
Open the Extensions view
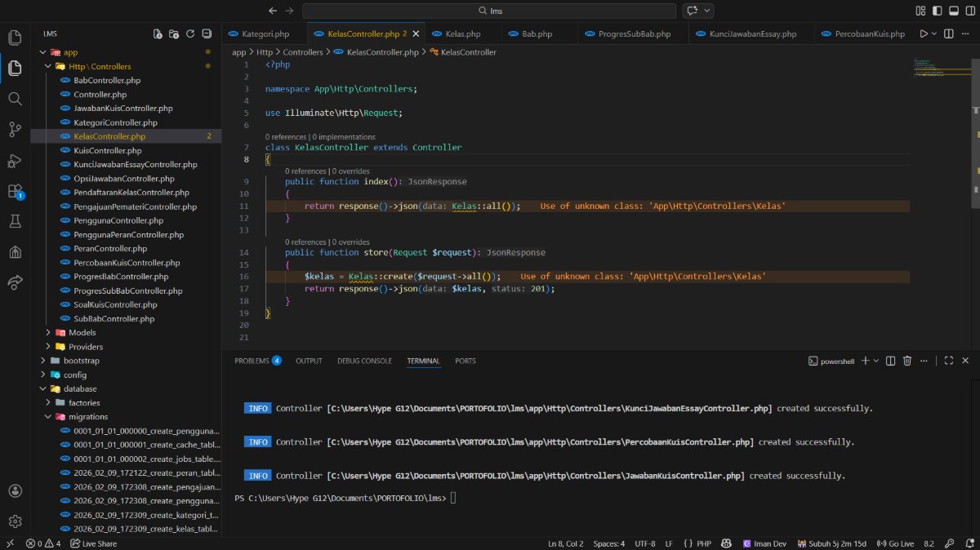(15, 191)
